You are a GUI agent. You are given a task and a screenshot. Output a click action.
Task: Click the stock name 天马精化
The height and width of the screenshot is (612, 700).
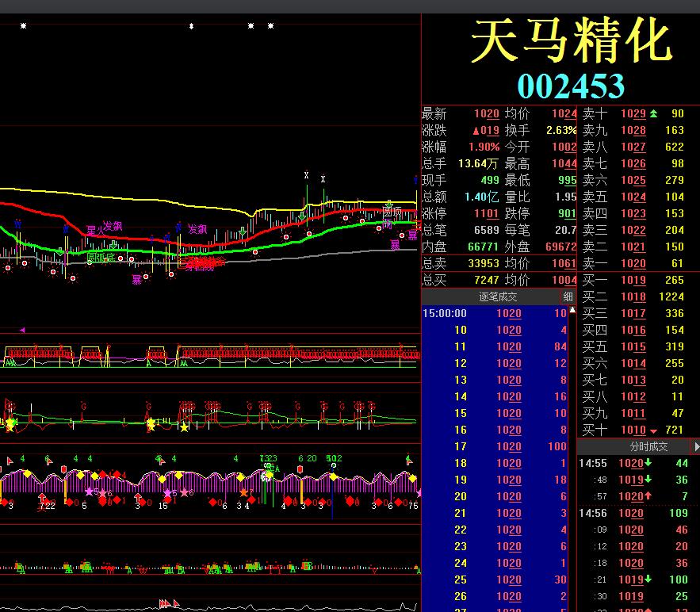point(572,40)
